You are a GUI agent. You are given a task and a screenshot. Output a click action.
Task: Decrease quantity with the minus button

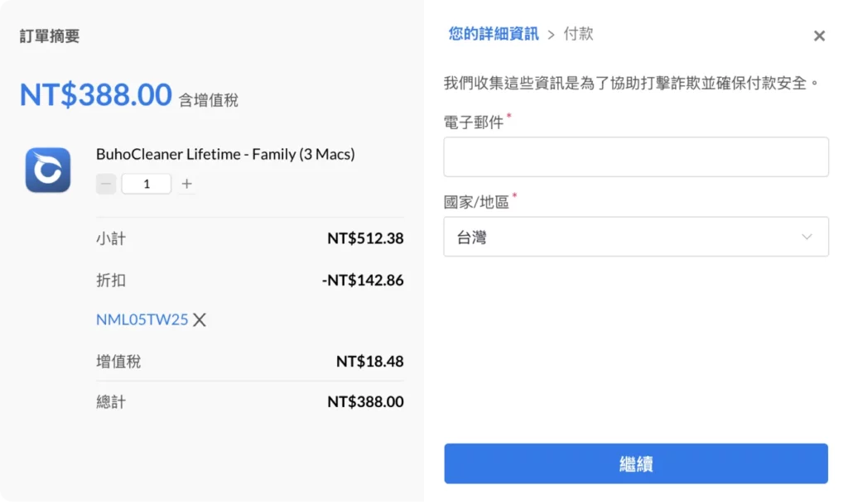106,184
